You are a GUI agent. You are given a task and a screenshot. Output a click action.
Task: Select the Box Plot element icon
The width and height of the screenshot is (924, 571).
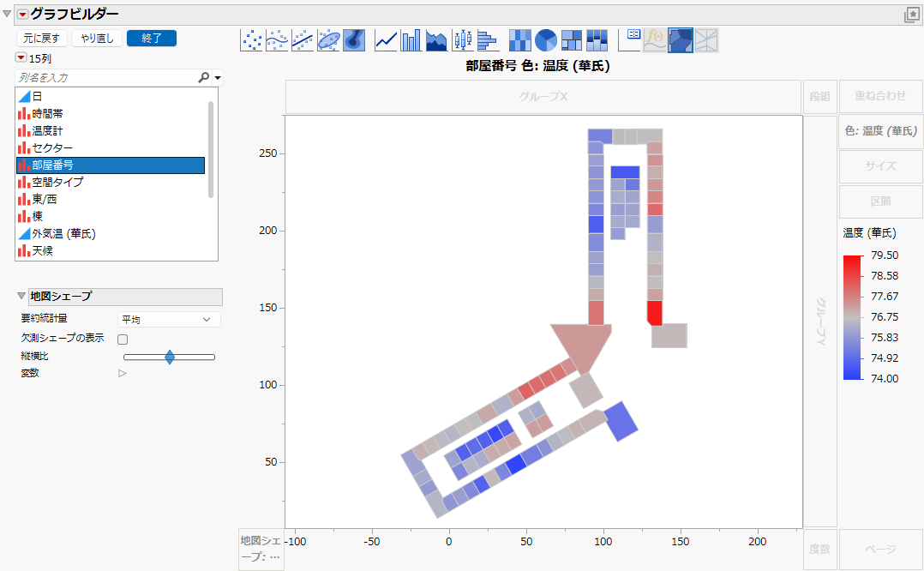[463, 40]
